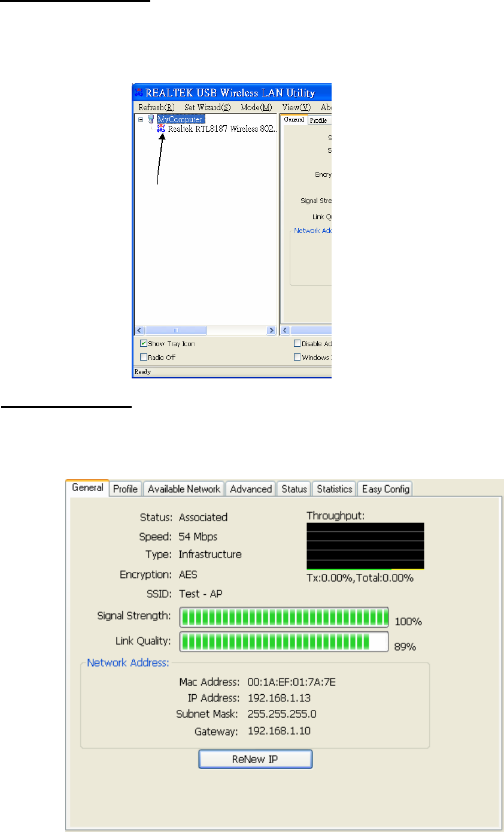
Task: Select General tab next to Available Network strip
Action: [87, 488]
